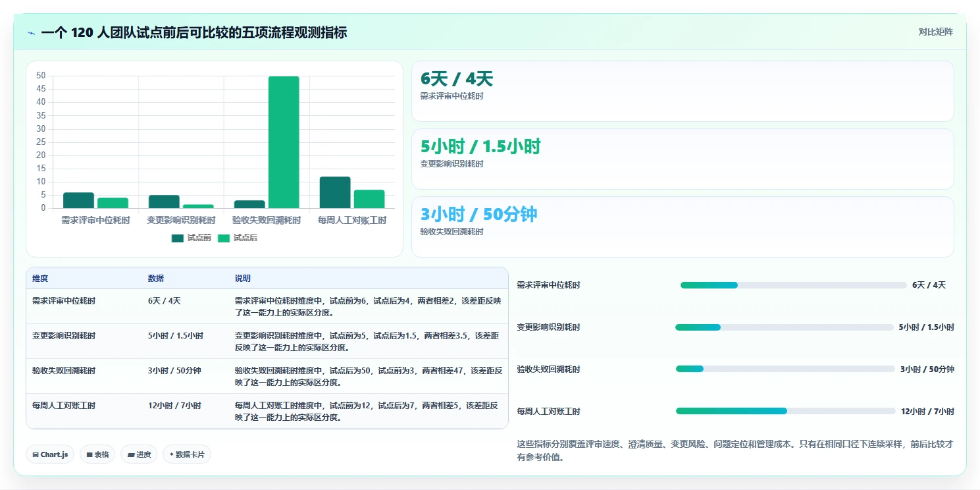Click the 12小时 / 7小时 value beside progress bar
Screen dimensions: 980x490
tap(927, 412)
